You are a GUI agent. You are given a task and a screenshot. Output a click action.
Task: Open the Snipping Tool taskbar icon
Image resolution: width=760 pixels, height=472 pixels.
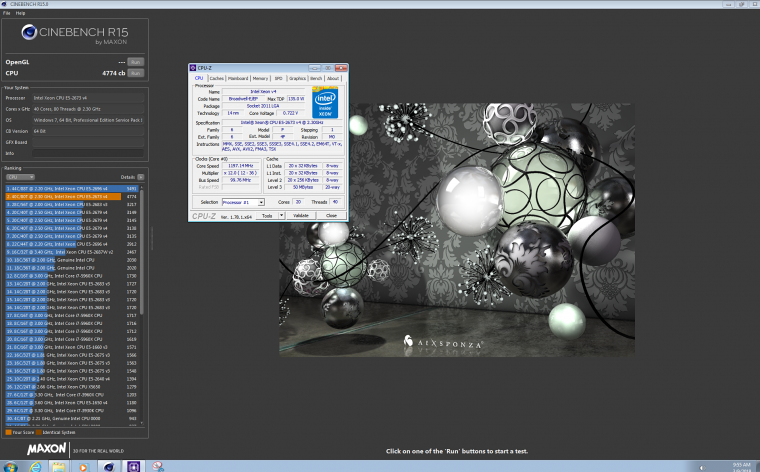click(158, 467)
